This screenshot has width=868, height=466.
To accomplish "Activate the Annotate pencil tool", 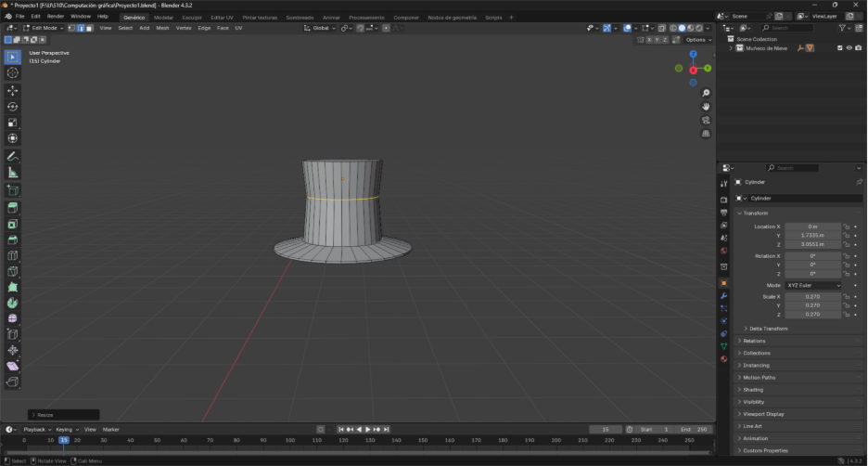I will pyautogui.click(x=13, y=156).
